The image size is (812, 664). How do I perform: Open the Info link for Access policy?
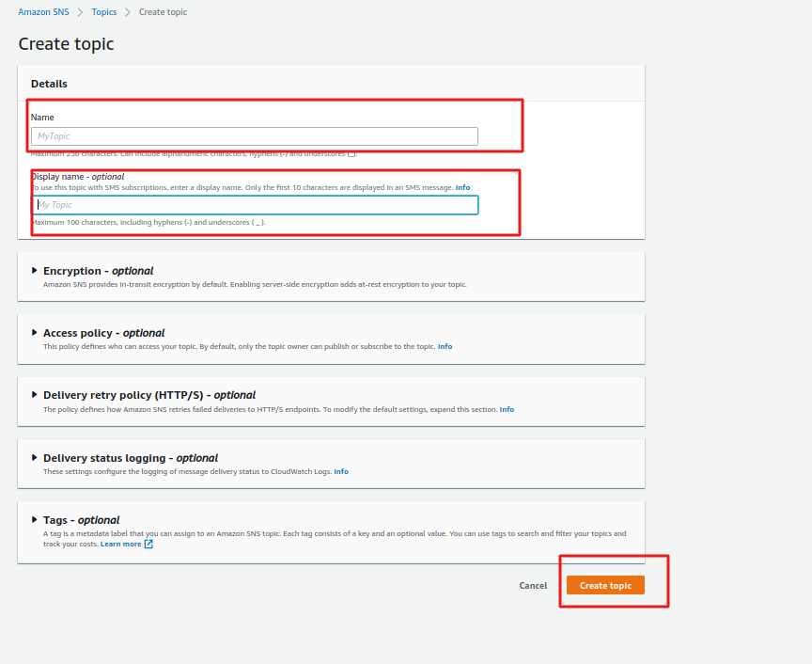coord(445,346)
